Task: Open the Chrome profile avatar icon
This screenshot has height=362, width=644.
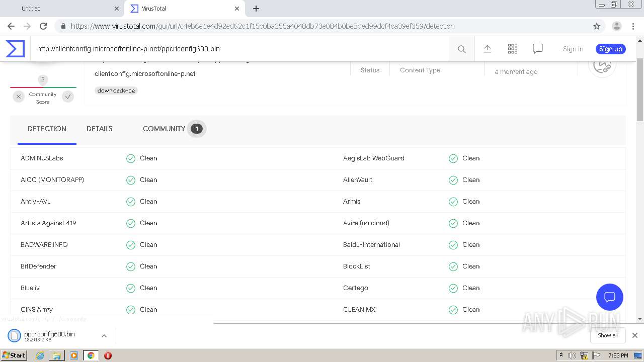Action: (616, 26)
